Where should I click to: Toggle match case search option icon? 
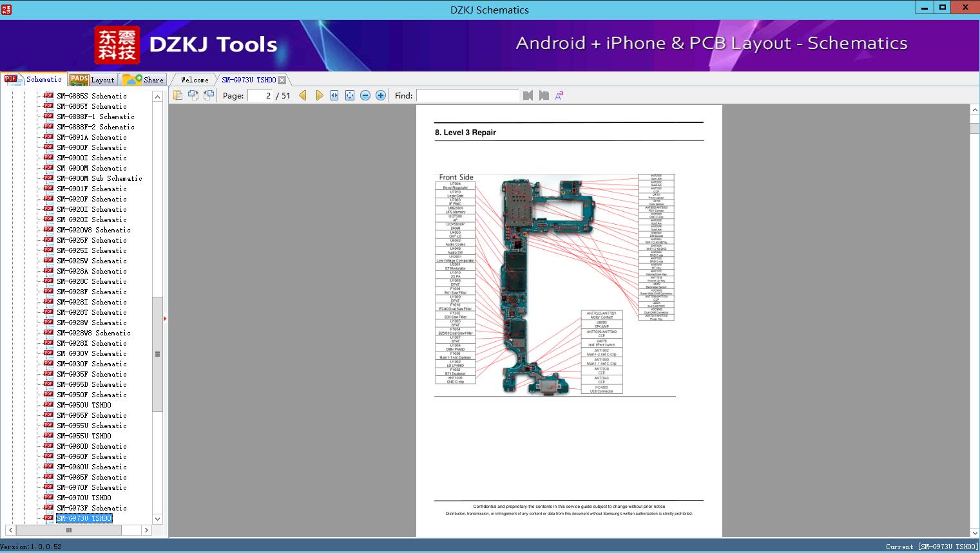click(x=559, y=95)
